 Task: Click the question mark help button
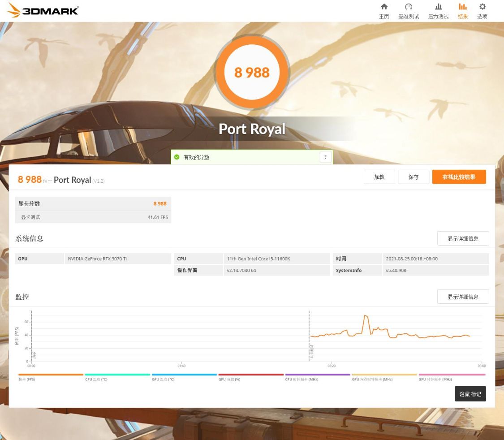pos(325,157)
